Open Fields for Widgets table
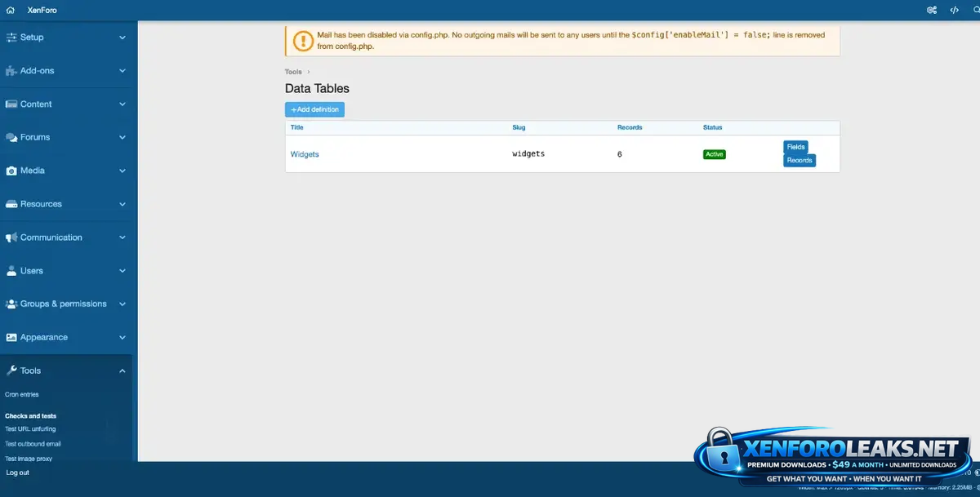This screenshot has width=980, height=497. 795,147
